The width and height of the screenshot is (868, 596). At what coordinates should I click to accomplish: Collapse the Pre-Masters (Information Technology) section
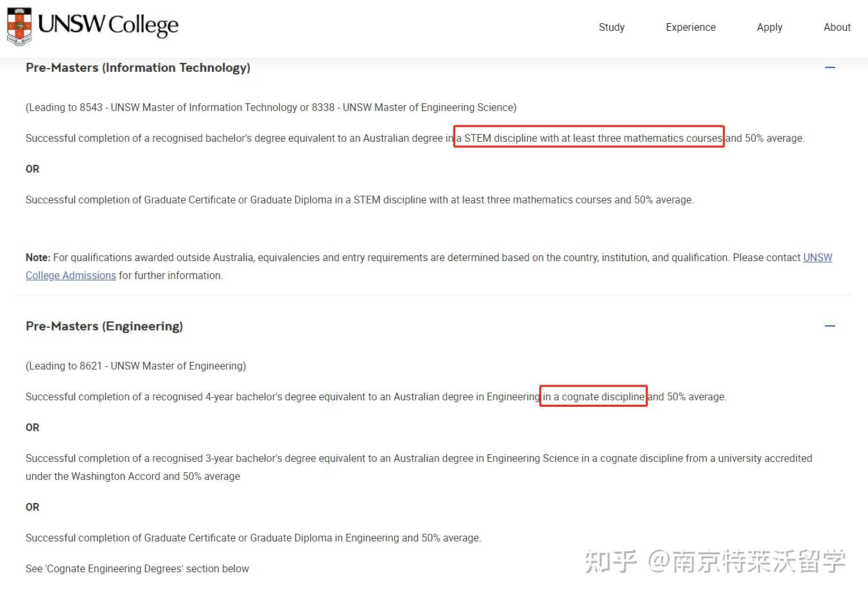(829, 67)
